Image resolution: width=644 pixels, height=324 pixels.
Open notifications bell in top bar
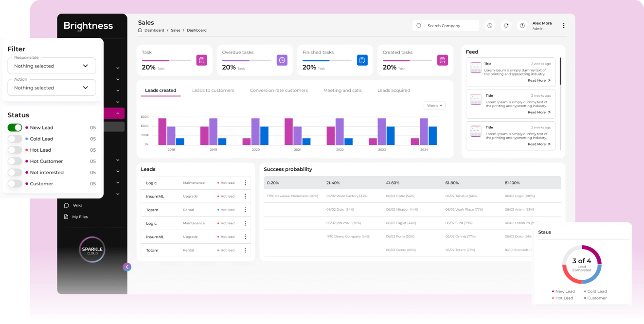pyautogui.click(x=506, y=26)
